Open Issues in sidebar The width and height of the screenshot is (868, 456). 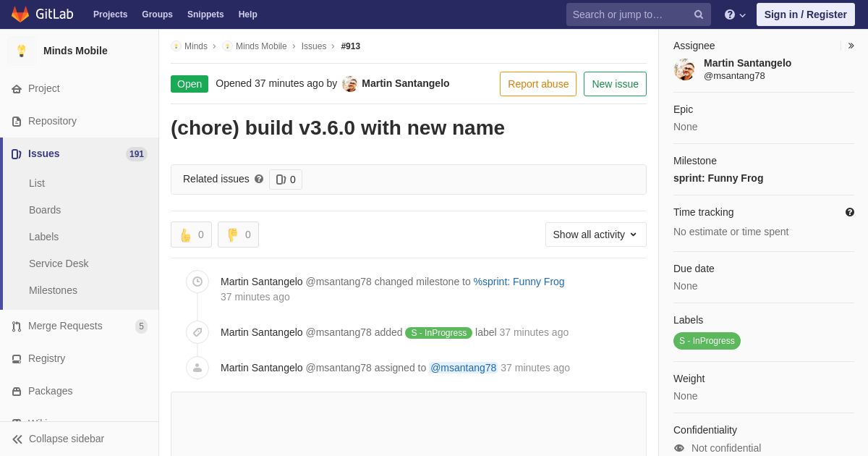[x=80, y=153]
